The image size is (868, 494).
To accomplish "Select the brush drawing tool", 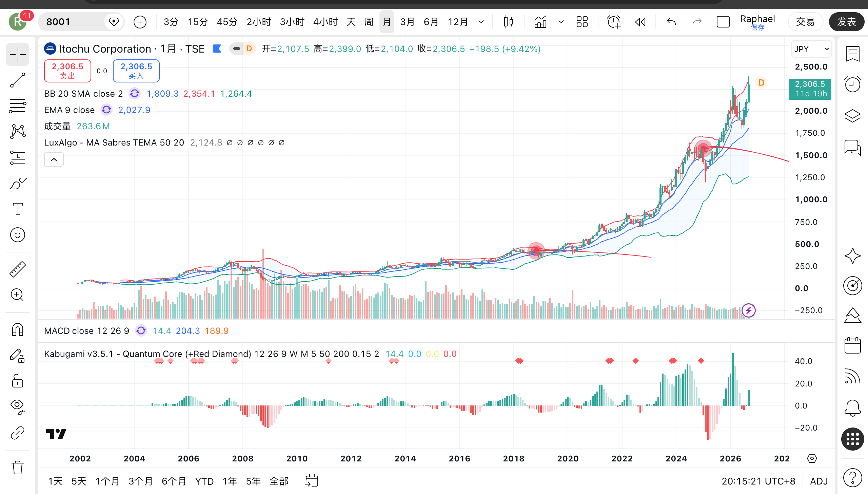I will (18, 184).
